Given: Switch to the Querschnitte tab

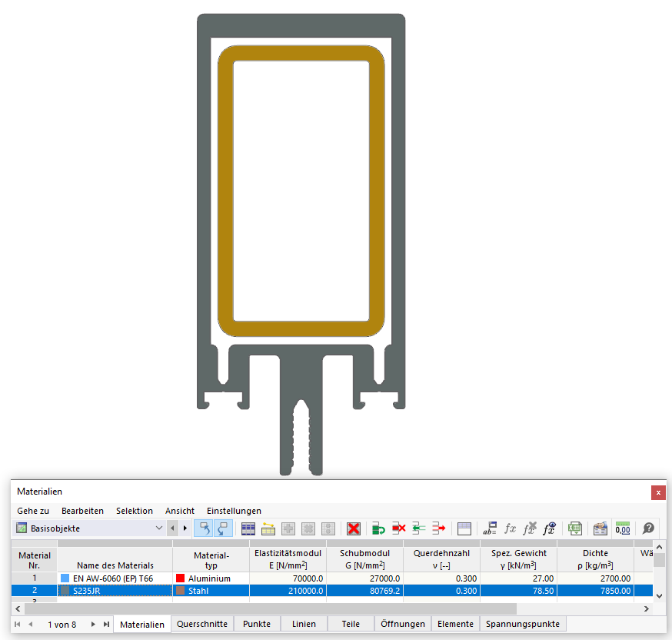Looking at the screenshot, I should (202, 624).
